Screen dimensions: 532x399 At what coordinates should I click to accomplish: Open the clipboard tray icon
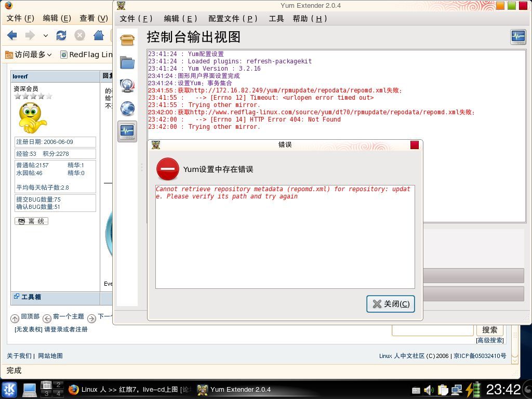[443, 390]
